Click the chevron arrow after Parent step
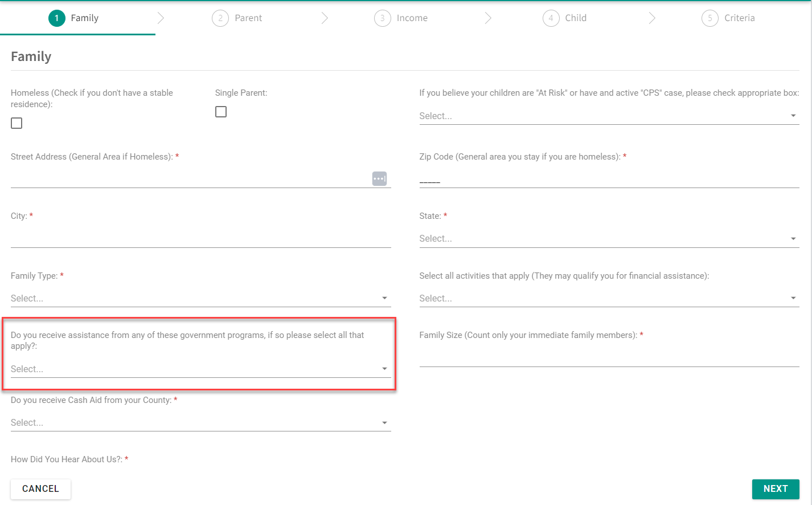The width and height of the screenshot is (812, 505). 325,18
